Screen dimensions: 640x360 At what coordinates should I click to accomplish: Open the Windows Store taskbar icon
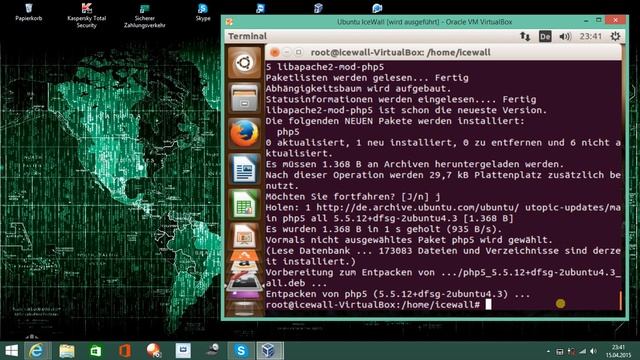(x=96, y=351)
